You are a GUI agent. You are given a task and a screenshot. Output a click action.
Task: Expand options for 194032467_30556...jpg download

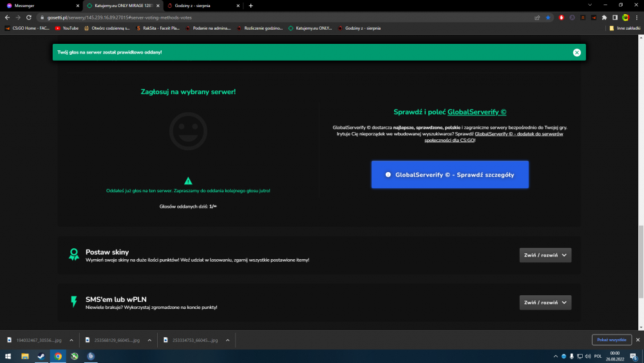[71, 340]
